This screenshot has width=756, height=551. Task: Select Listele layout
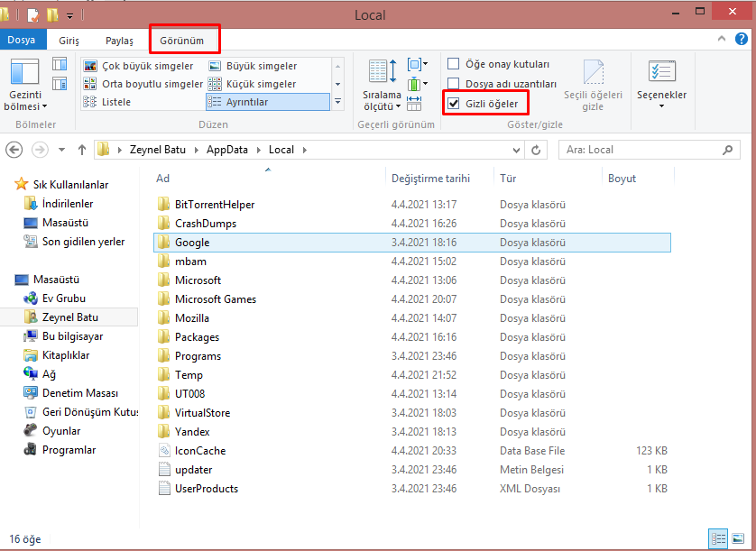coord(107,102)
